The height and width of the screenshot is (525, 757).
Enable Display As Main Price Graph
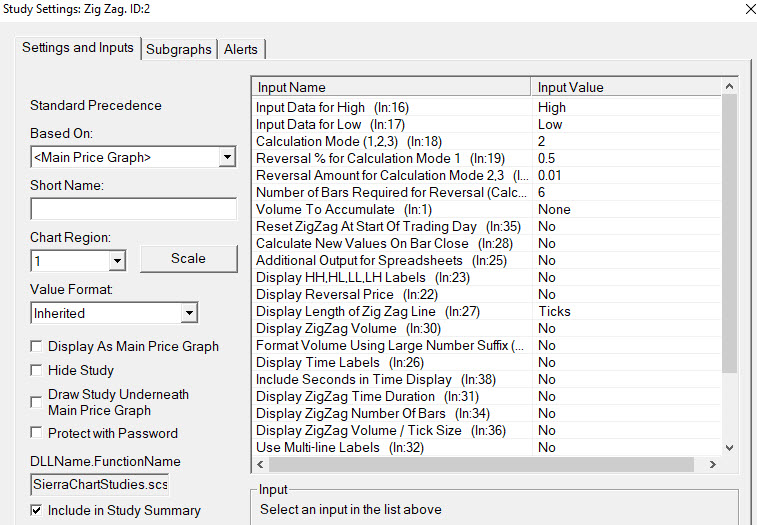(38, 347)
